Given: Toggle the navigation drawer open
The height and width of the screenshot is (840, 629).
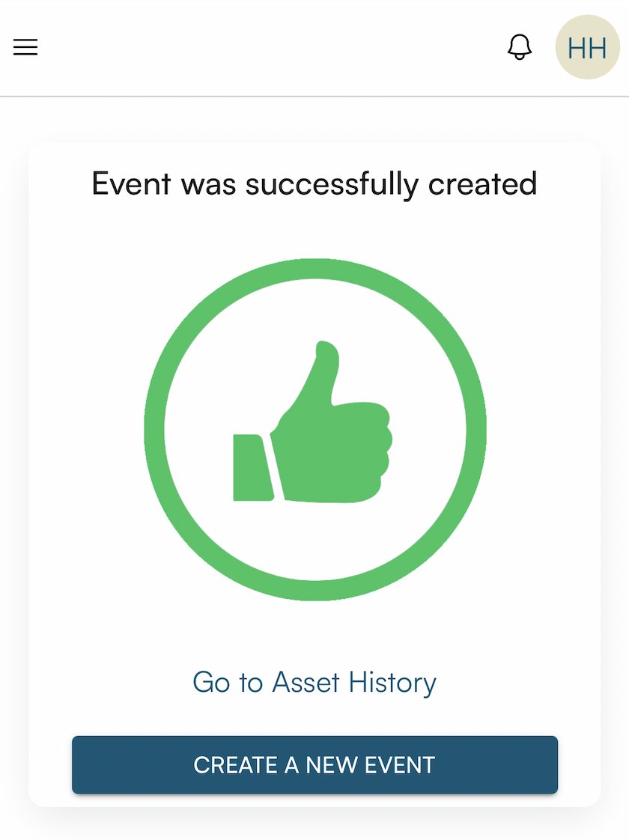Looking at the screenshot, I should [x=25, y=47].
